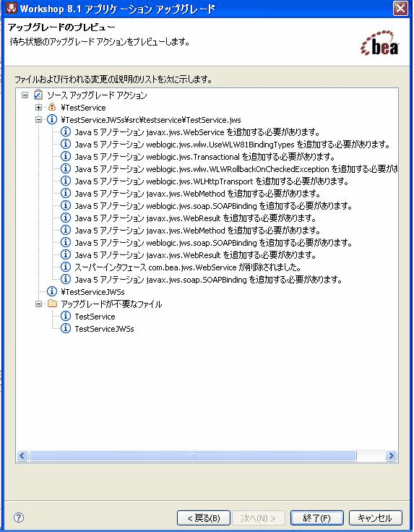Cancel the upgrade with キャンセル button
Screen dimensions: 414x532
coord(376,518)
